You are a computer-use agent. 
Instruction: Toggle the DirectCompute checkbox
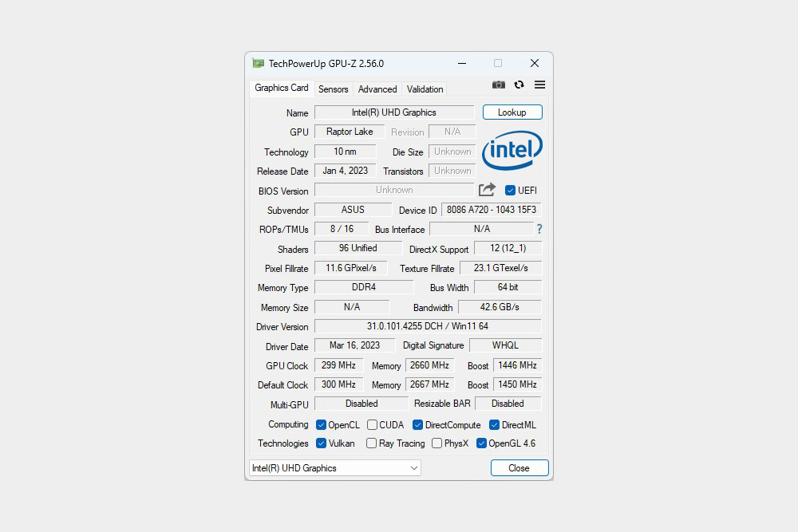(x=418, y=424)
